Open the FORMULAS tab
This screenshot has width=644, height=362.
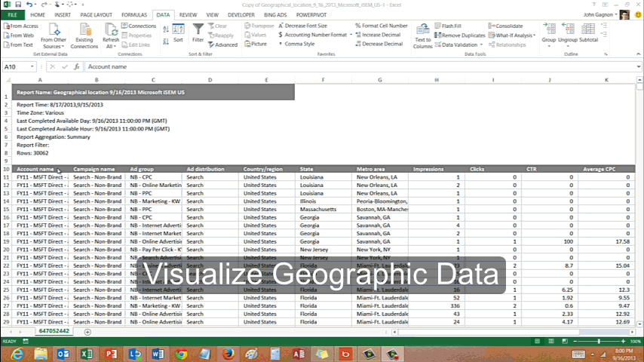(x=134, y=15)
